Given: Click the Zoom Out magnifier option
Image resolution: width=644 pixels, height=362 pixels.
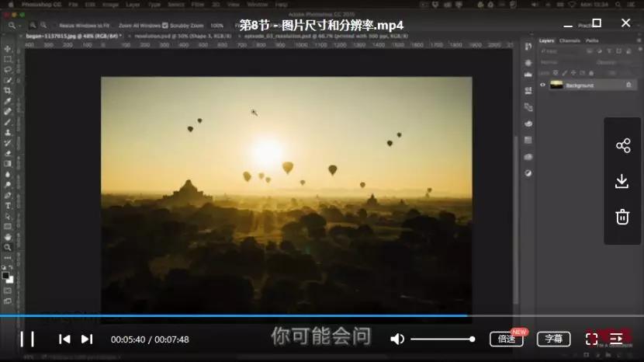Looking at the screenshot, I should pyautogui.click(x=43, y=26).
